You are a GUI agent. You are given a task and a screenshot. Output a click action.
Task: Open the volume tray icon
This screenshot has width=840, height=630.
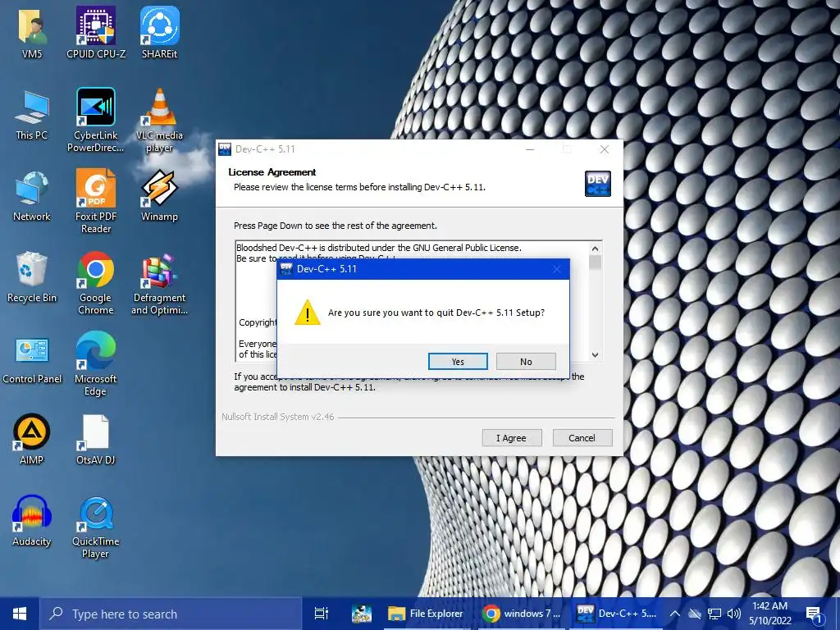point(734,614)
